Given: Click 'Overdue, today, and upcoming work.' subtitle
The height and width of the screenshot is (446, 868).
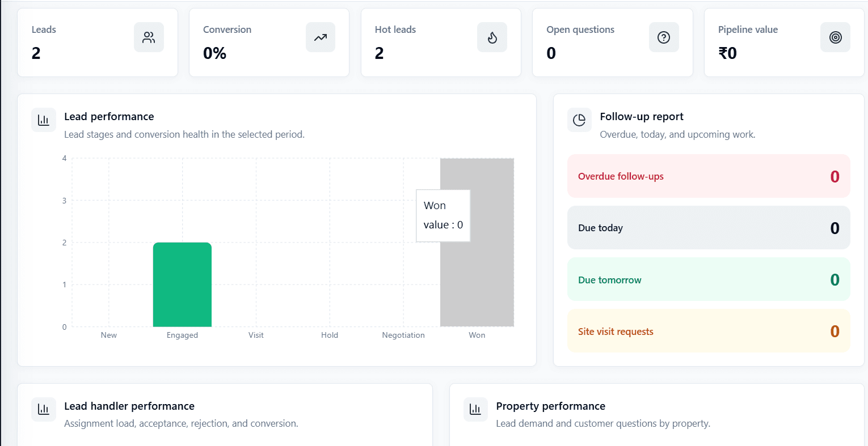Looking at the screenshot, I should point(677,134).
